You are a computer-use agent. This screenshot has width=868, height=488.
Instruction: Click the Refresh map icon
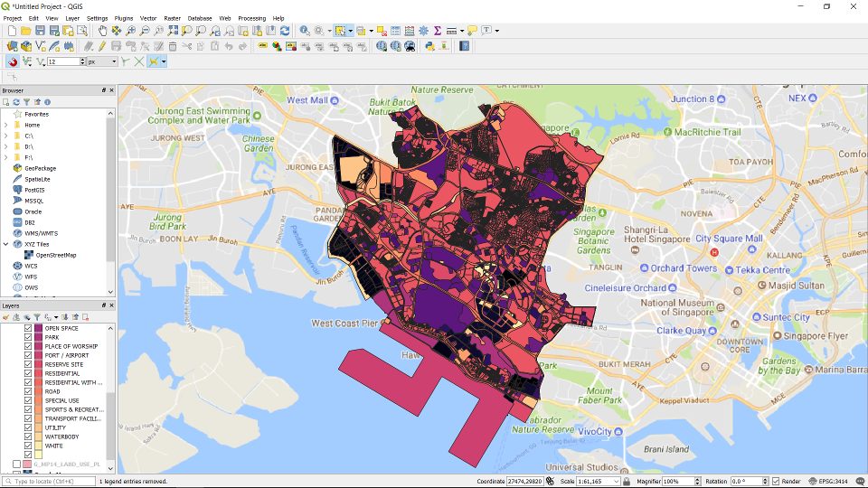tap(285, 31)
